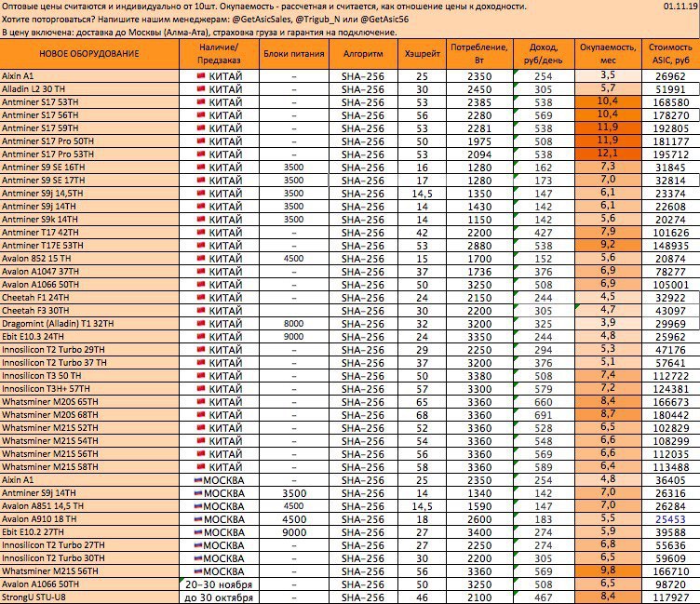Select income cell '660'
This screenshot has height=604, width=700.
(x=544, y=401)
